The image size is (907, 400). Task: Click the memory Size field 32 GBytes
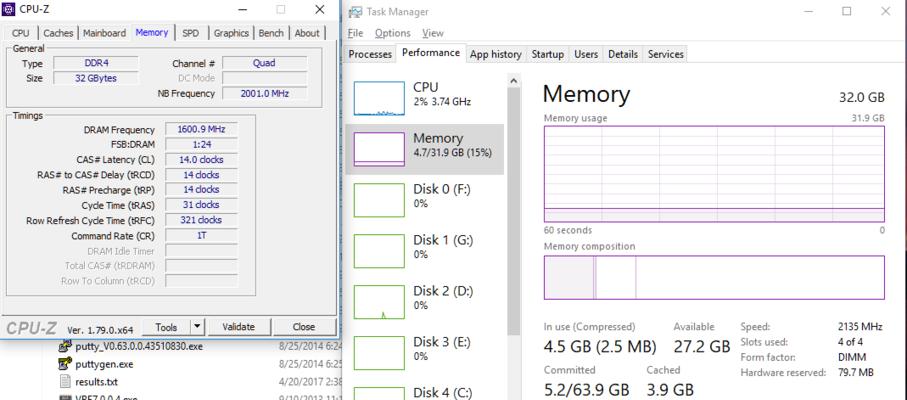96,78
